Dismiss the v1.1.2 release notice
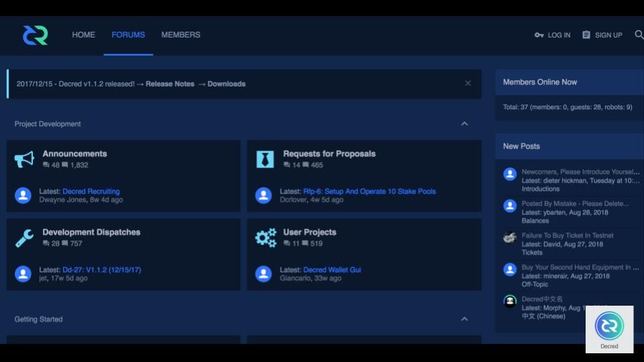 point(468,83)
